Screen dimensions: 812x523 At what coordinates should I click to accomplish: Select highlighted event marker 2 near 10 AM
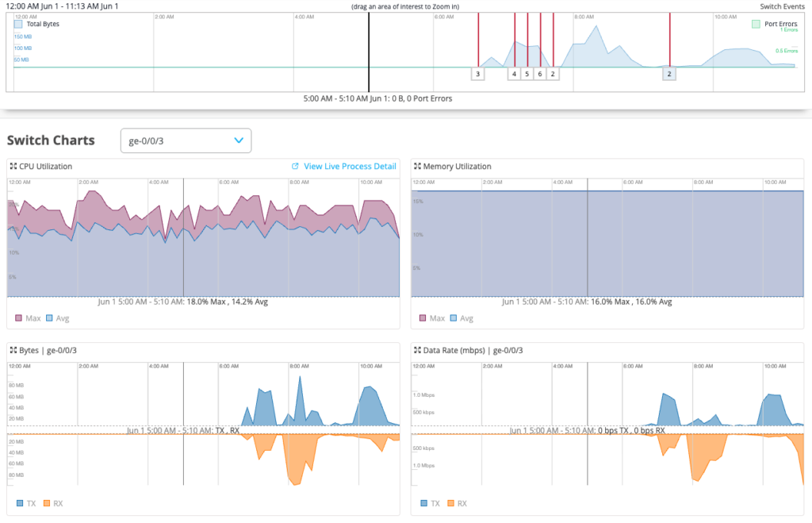pos(669,74)
